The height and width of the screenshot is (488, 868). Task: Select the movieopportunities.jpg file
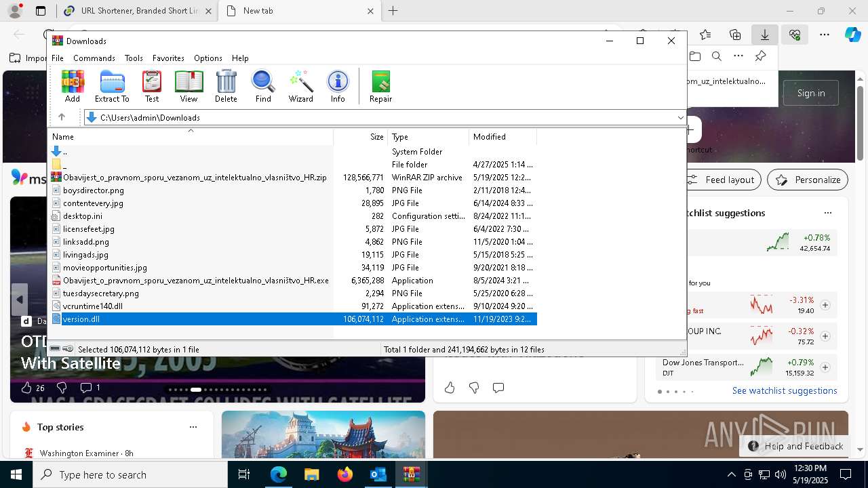point(293,268)
